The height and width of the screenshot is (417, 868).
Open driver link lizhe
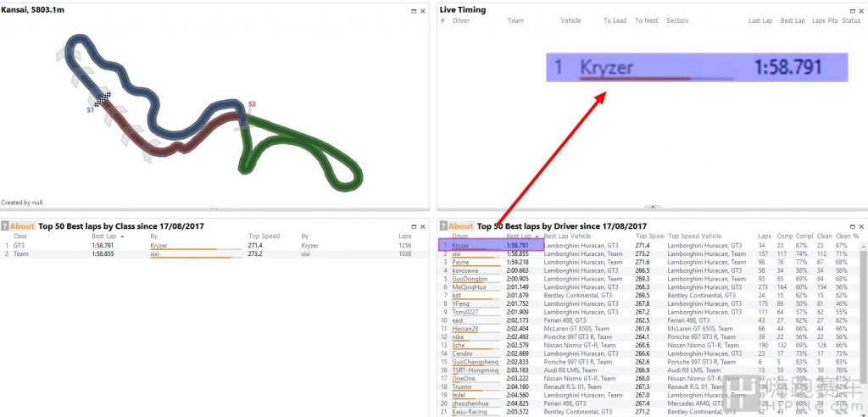[x=459, y=345]
